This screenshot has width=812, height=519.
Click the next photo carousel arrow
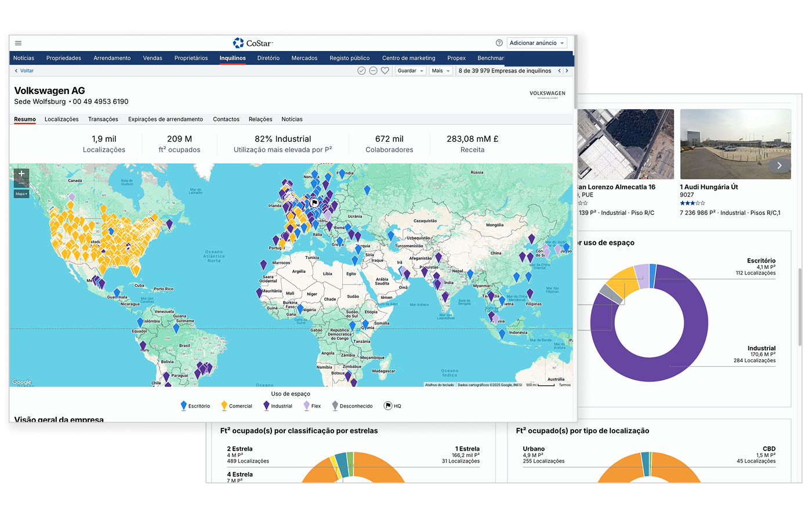(x=779, y=165)
